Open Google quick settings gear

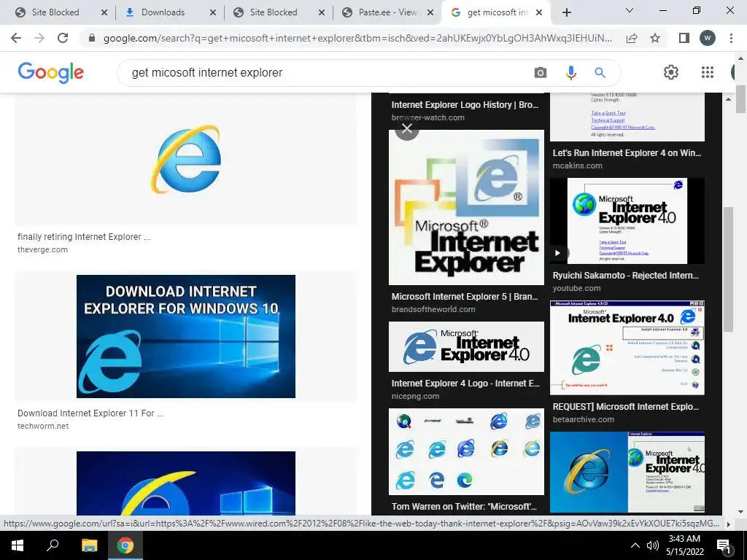pos(671,72)
